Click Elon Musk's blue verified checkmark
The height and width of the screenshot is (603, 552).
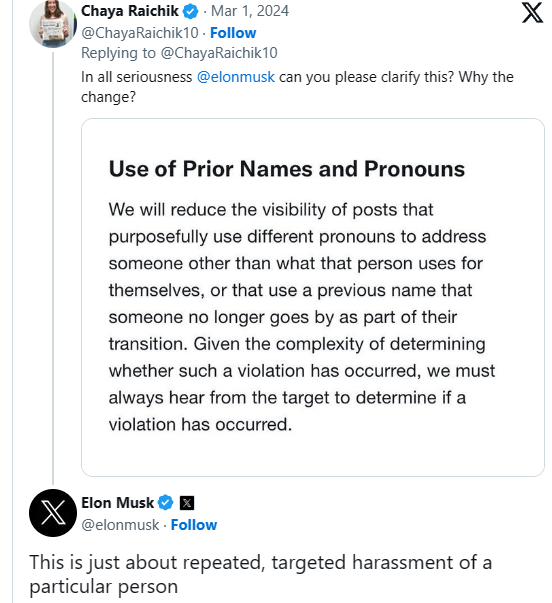(166, 503)
